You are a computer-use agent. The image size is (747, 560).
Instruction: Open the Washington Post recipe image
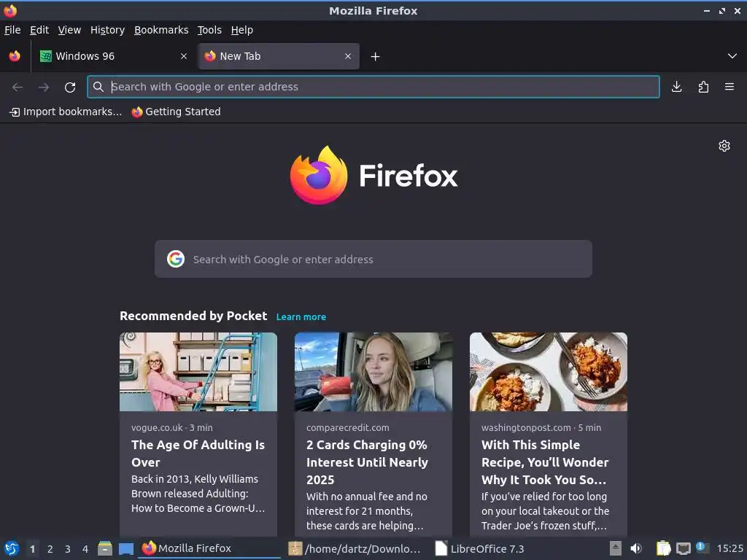coord(549,372)
